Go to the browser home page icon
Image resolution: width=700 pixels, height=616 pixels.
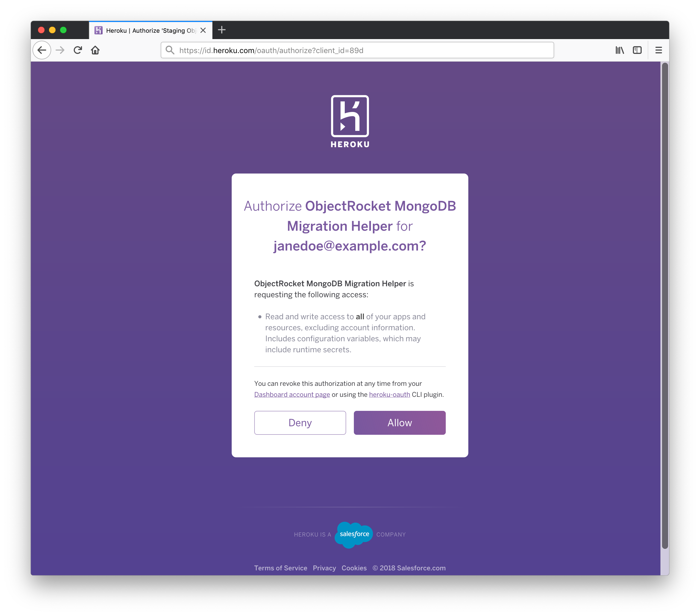pyautogui.click(x=95, y=50)
